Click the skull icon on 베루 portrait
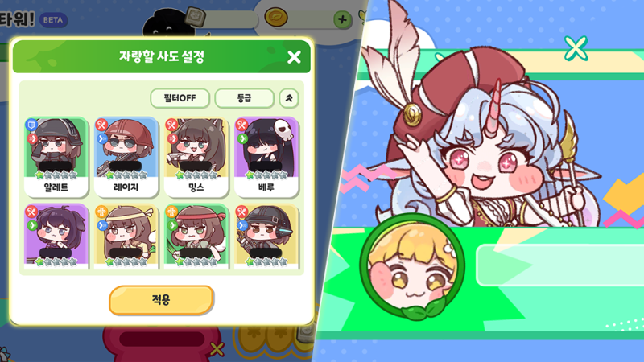This screenshot has height=362, width=644. pos(284,130)
